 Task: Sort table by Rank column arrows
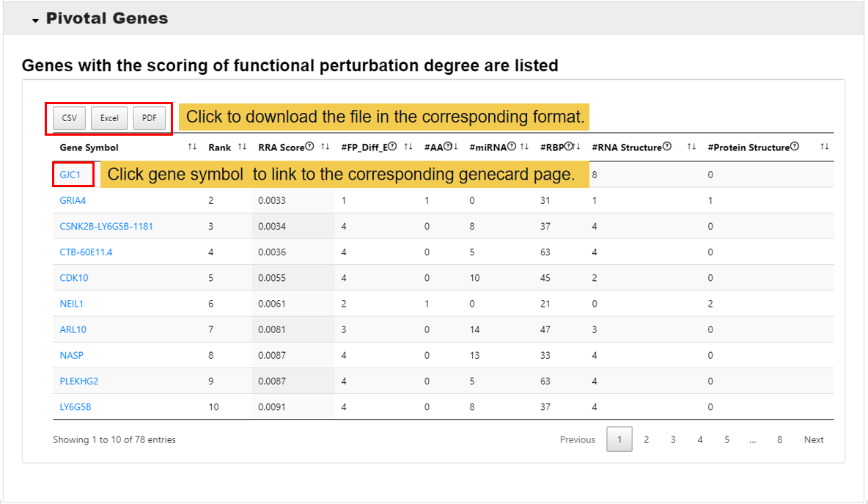pos(242,147)
